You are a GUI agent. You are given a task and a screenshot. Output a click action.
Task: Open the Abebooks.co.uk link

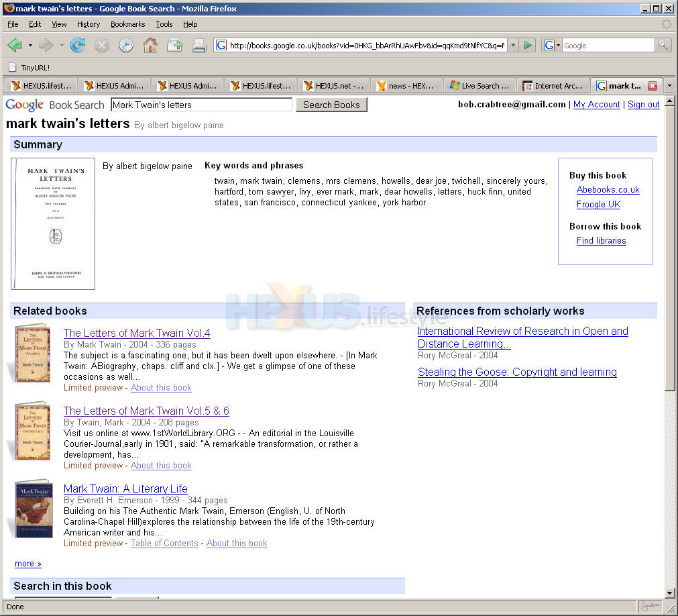tap(608, 189)
